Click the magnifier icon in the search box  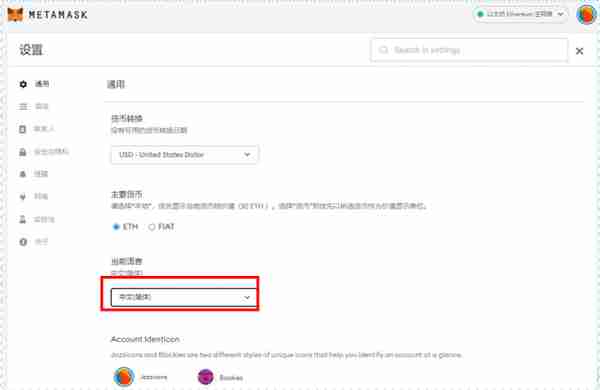coord(383,50)
